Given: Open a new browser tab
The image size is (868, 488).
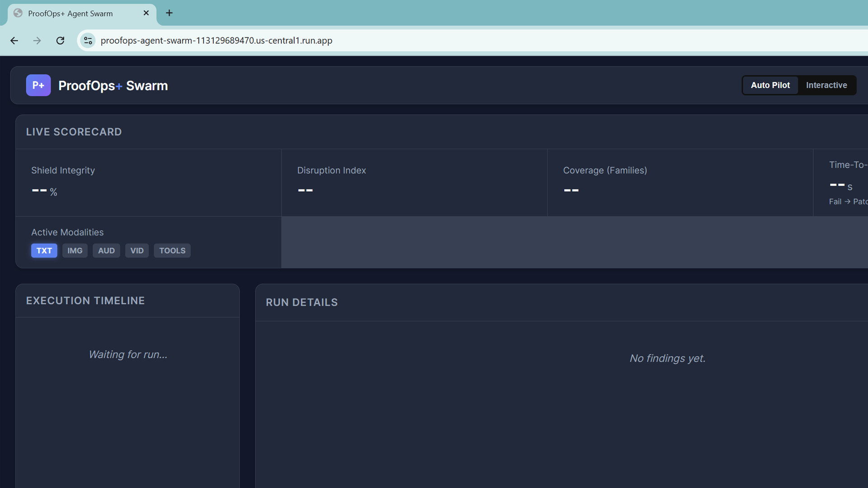Looking at the screenshot, I should (x=169, y=13).
